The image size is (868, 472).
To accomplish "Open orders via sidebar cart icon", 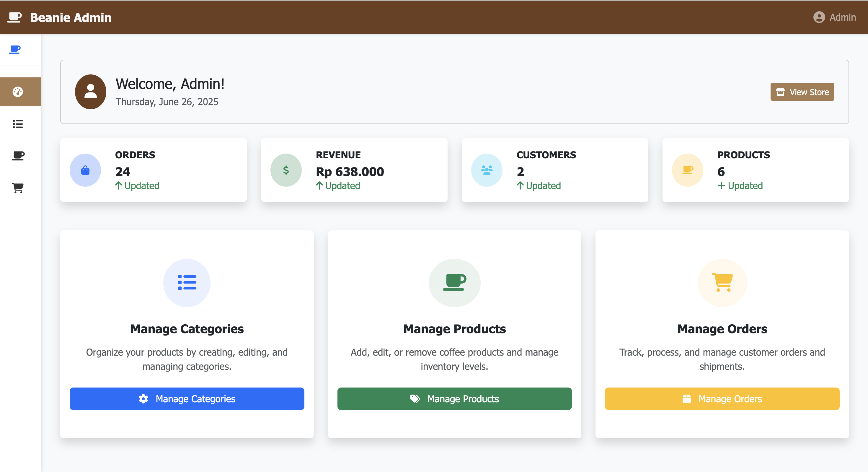I will coord(18,188).
